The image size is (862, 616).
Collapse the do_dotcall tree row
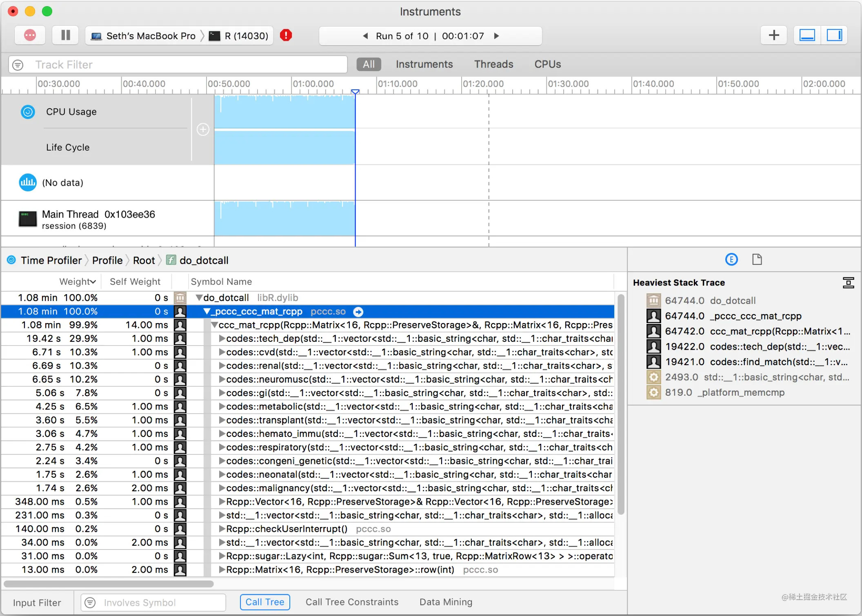point(199,298)
